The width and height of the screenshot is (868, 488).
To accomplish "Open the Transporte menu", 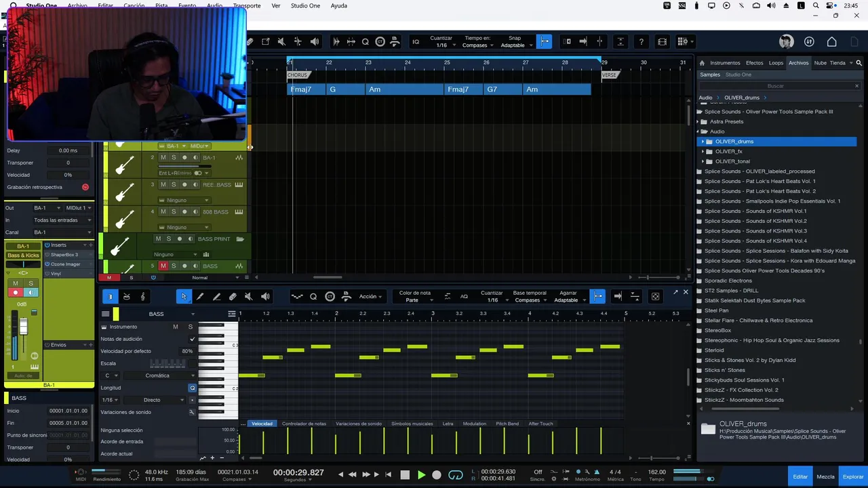I will click(x=247, y=5).
